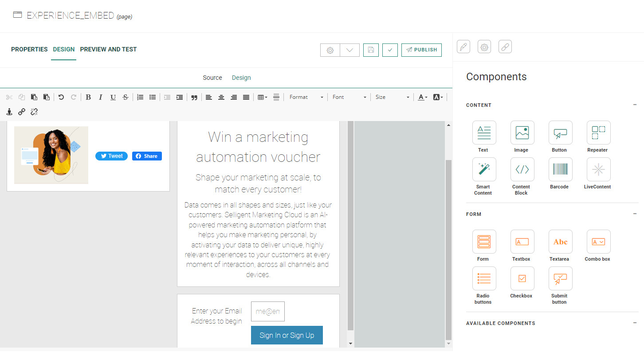This screenshot has width=644, height=352.
Task: Click the email address input field
Action: pos(267,312)
